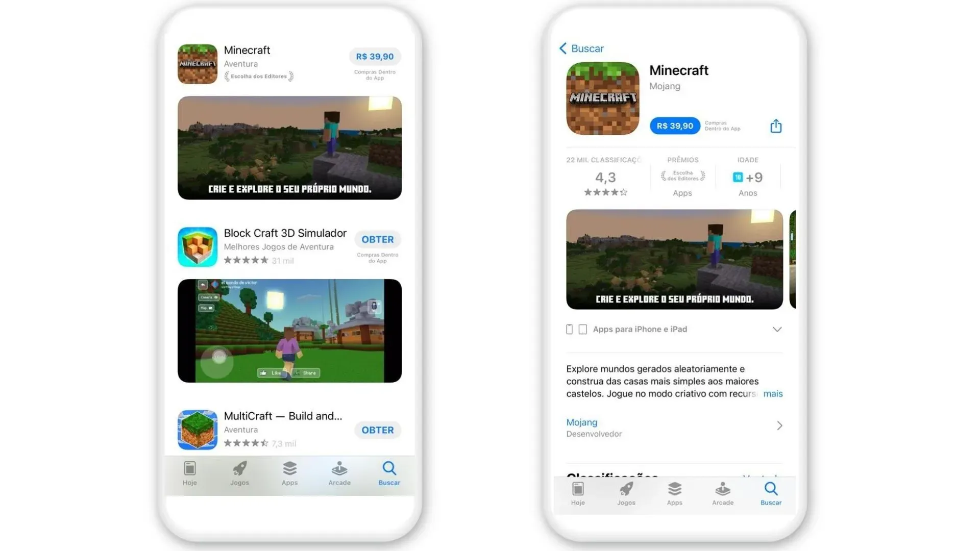Image resolution: width=980 pixels, height=551 pixels.
Task: Tap OBTER button for MultiCraft
Action: point(377,429)
